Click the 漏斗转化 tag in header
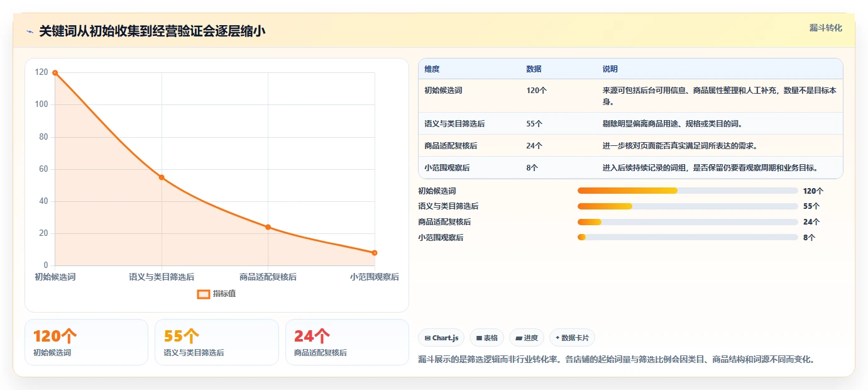 825,28
